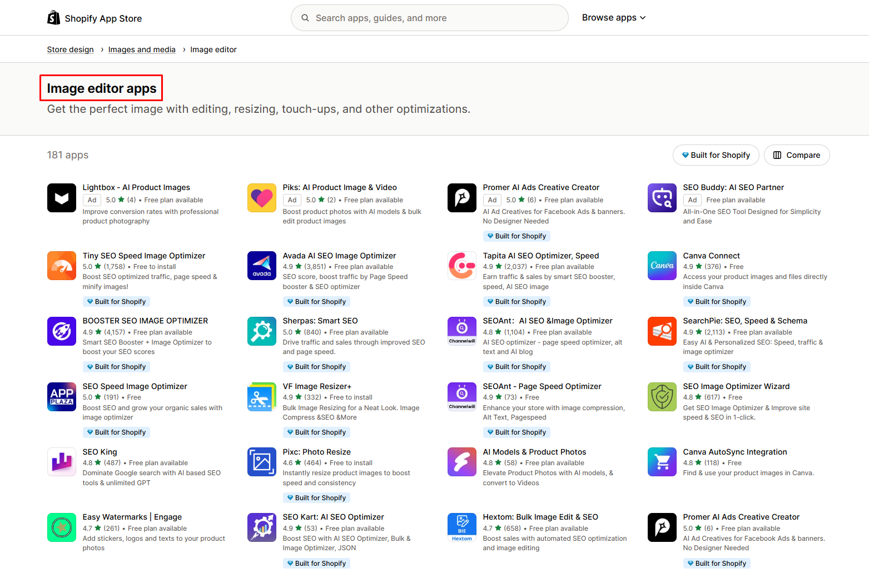Screen dimensions: 869x588
Task: Click the APP PLAZA SEO Speed icon
Action: click(61, 397)
